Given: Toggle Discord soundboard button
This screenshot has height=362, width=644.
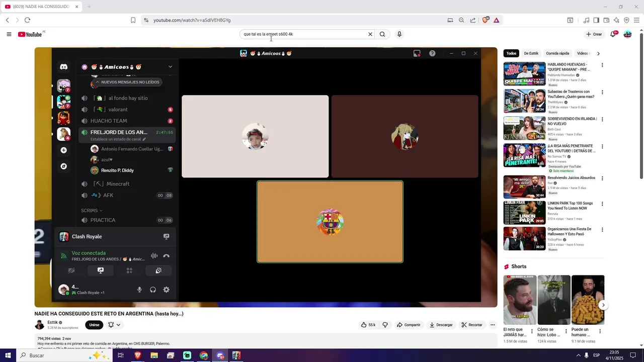Looking at the screenshot, I should coord(158,270).
